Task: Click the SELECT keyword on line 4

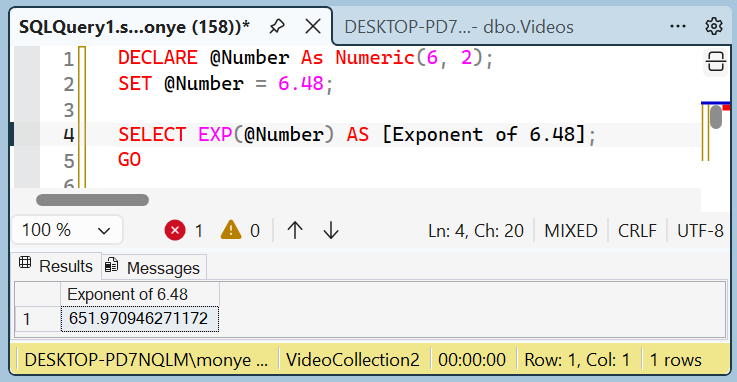Action: click(x=152, y=135)
